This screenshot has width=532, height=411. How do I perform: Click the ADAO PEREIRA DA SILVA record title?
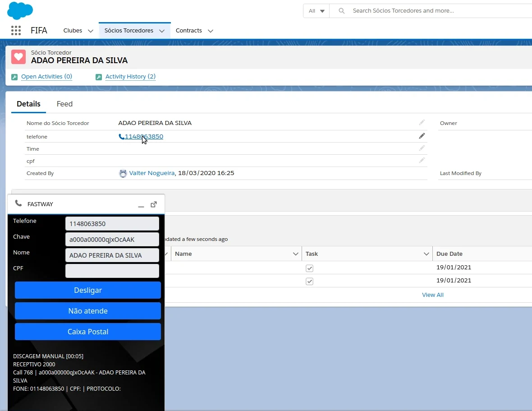(x=79, y=60)
